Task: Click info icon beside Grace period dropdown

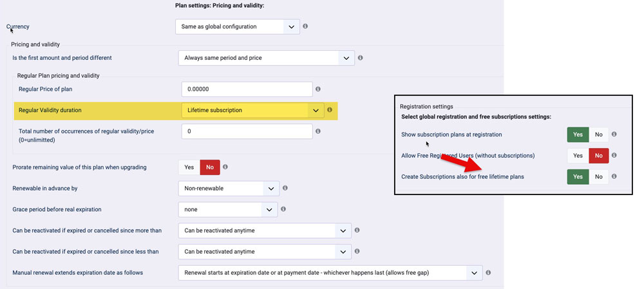Action: [284, 209]
